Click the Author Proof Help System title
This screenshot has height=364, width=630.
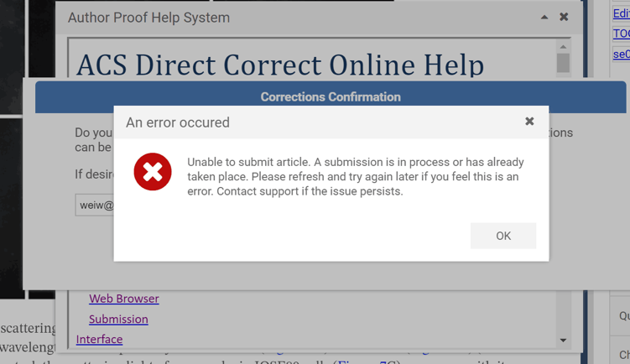[x=148, y=18]
